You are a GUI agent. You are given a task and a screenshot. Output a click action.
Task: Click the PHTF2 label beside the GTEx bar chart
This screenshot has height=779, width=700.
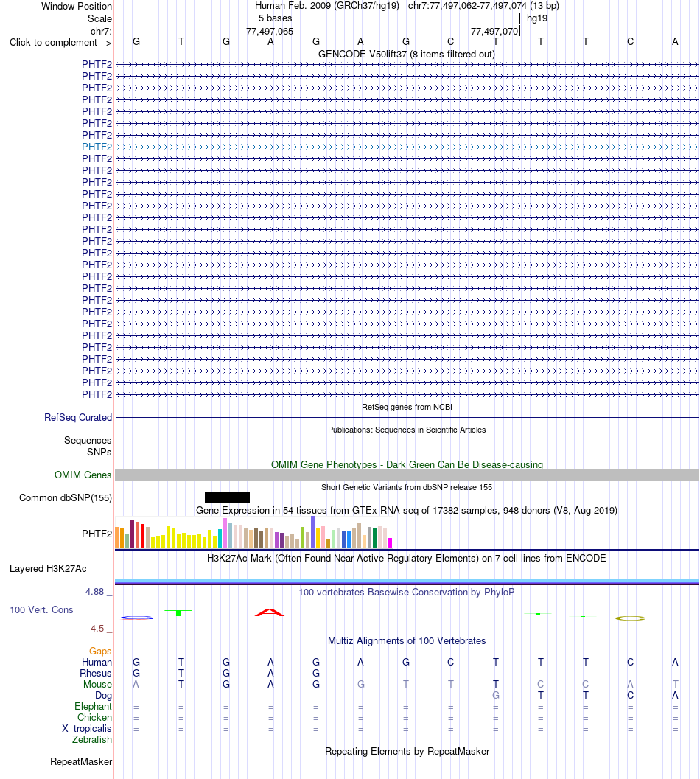97,534
